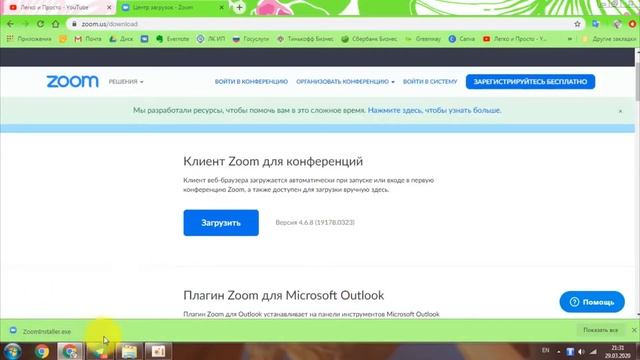Viewport: 640px width, 360px height.
Task: Open the Почта Gmail bookmark
Action: (88, 39)
